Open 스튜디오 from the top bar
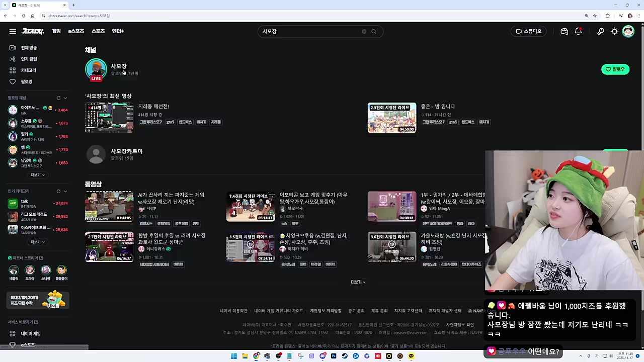 (528, 31)
